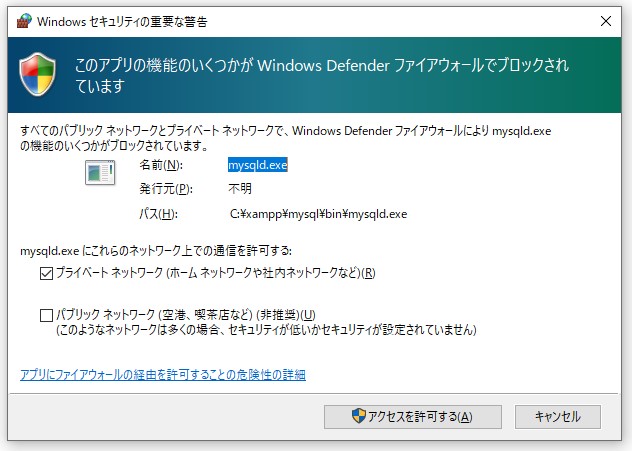Open the firewall risk details link
632x451 pixels.
163,375
